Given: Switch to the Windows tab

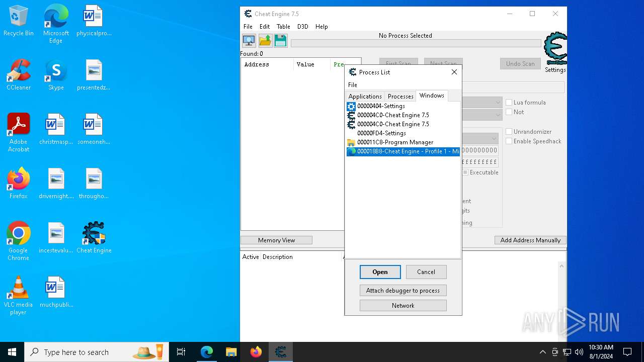Looking at the screenshot, I should [x=432, y=96].
